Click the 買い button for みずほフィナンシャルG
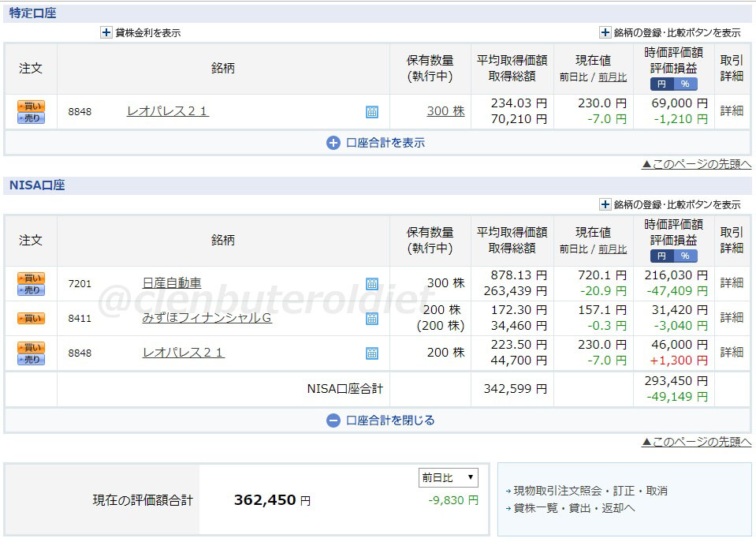Viewport: 756px width, 542px height. [x=31, y=319]
